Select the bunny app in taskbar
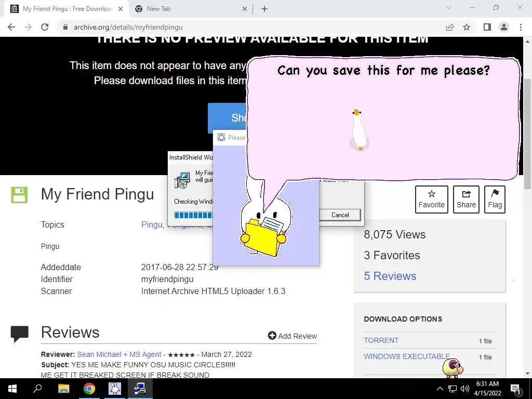Screen dimensions: 532x399 click(115, 389)
